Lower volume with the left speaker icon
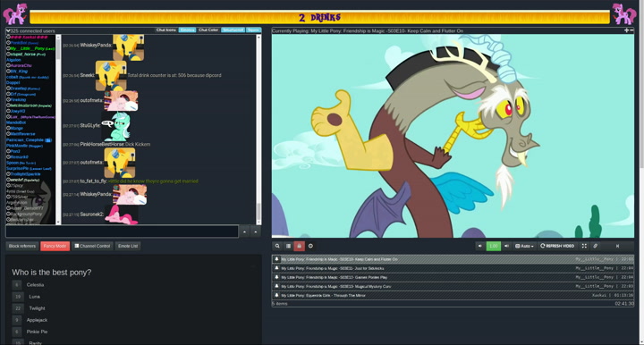The image size is (644, 345). 480,246
